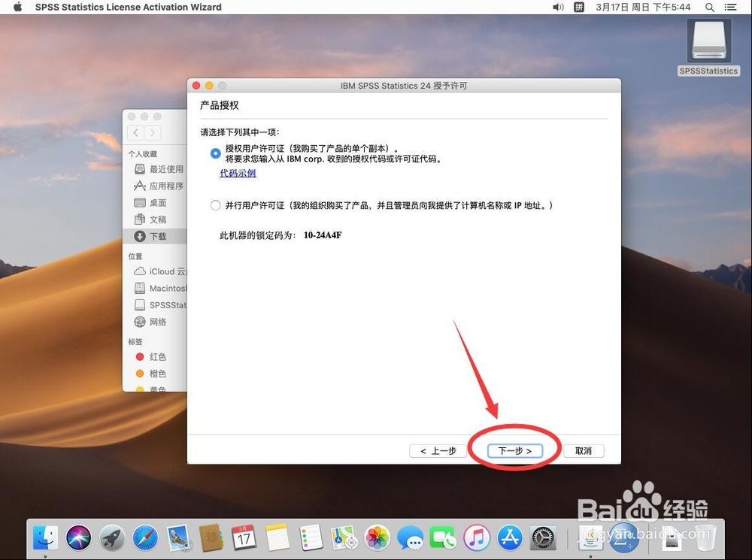This screenshot has width=752, height=560.
Task: Open the 应用程序 folder in Finder sidebar
Action: [x=158, y=186]
